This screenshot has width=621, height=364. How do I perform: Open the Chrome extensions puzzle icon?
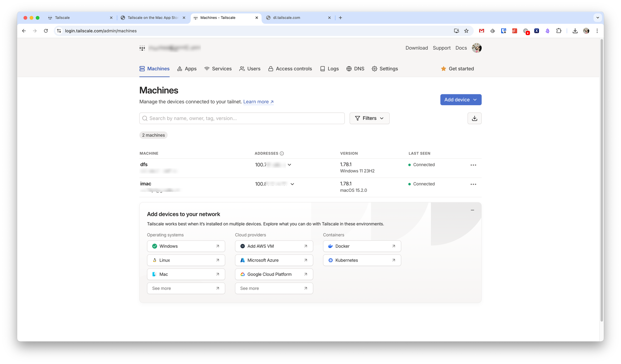(x=559, y=31)
